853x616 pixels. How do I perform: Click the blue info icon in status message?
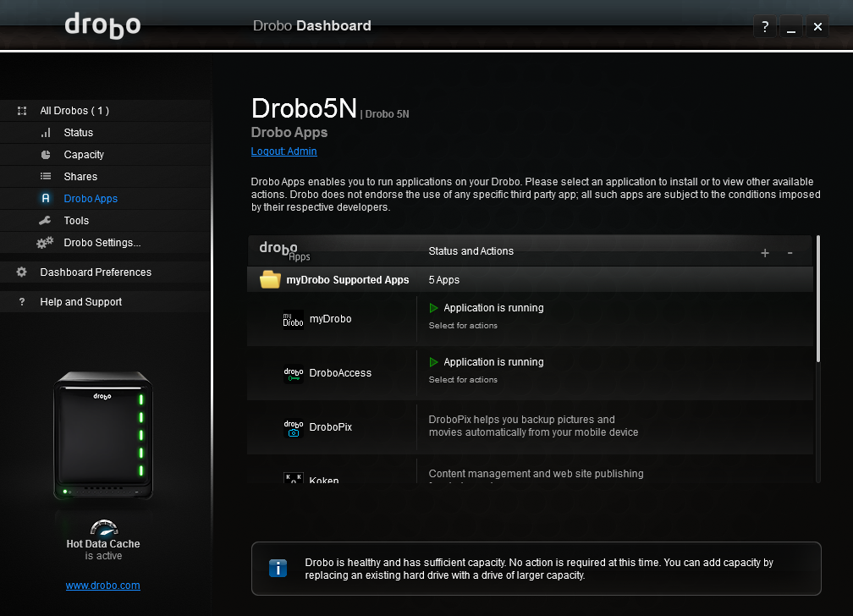[x=278, y=568]
